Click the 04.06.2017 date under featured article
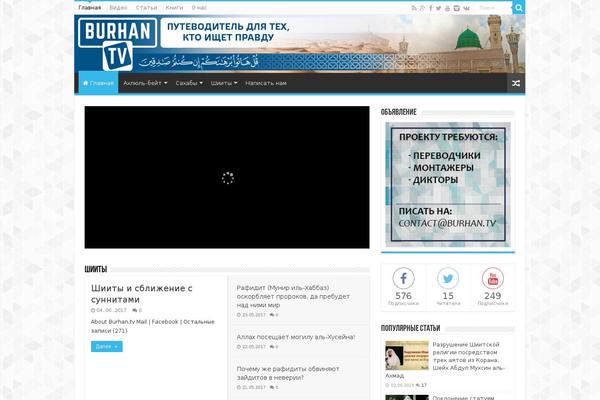This screenshot has height=400, width=600. (x=111, y=310)
